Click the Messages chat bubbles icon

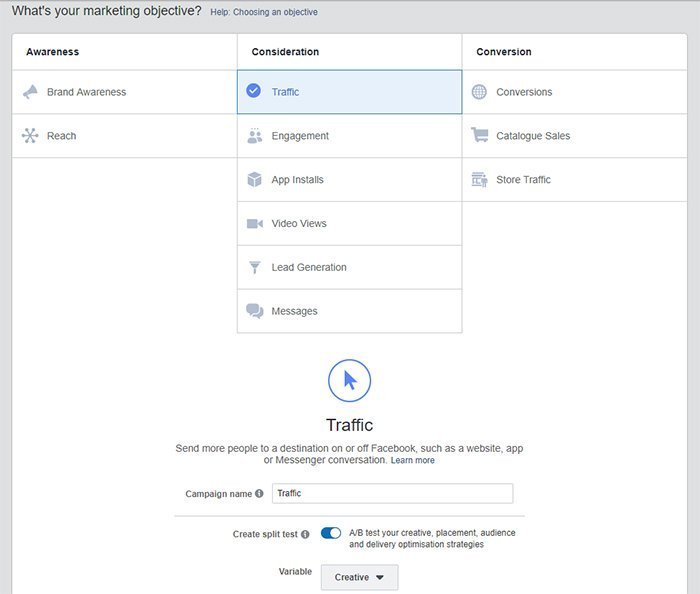[x=255, y=311]
